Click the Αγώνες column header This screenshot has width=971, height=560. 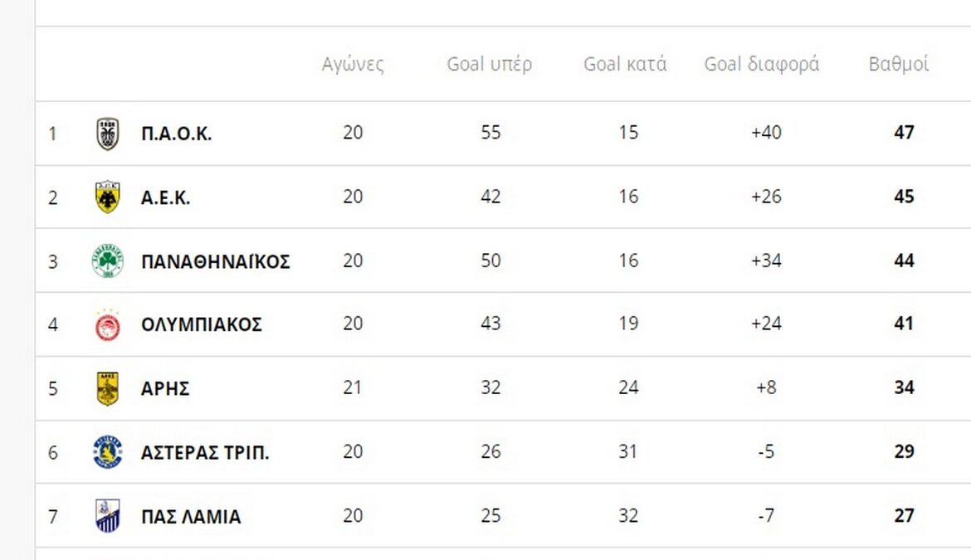tap(353, 65)
